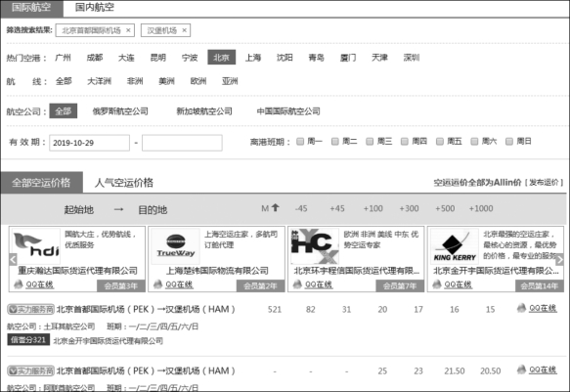
Task: Click QQ在线 on the 北京金开宇 card
Action: (458, 284)
